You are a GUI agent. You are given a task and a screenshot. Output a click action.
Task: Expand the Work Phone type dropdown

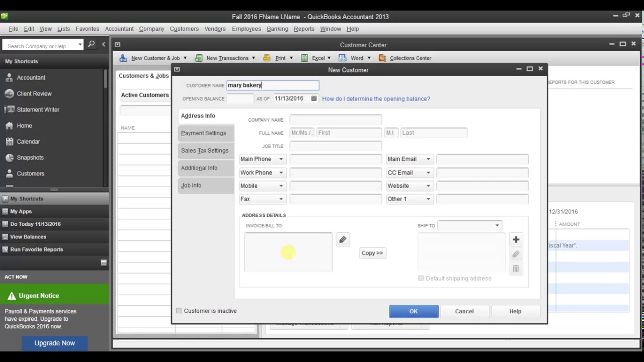click(281, 172)
